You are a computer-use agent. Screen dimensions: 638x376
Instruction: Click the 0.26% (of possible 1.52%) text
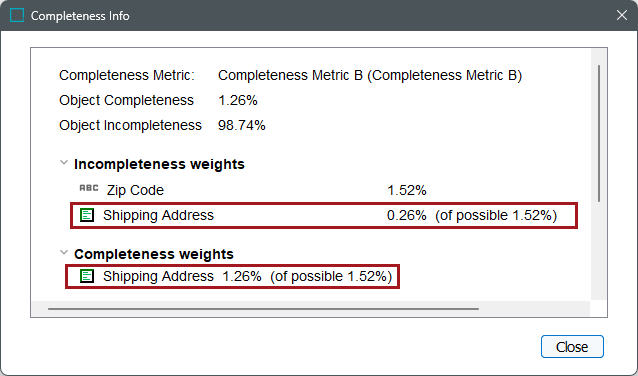click(472, 215)
